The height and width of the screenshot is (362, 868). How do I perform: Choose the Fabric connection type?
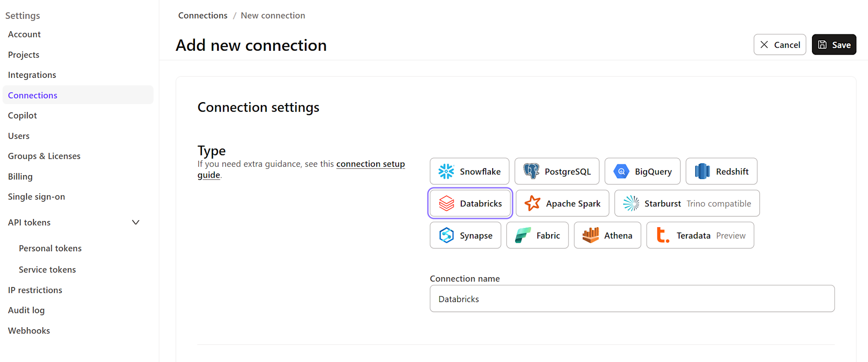coord(537,236)
